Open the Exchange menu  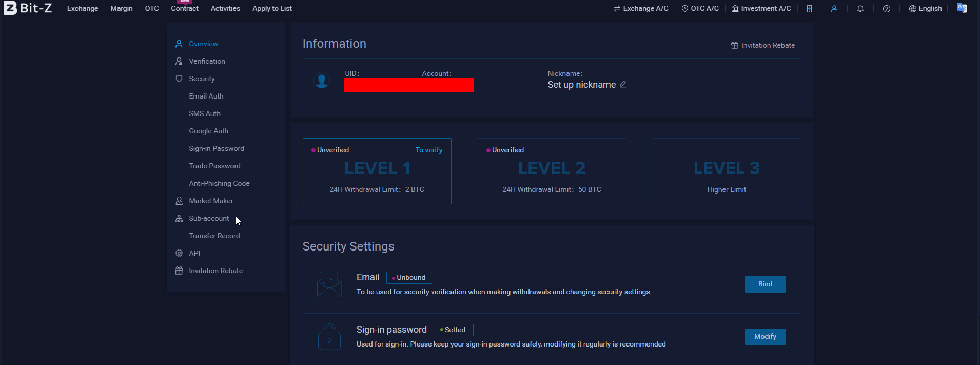[83, 9]
